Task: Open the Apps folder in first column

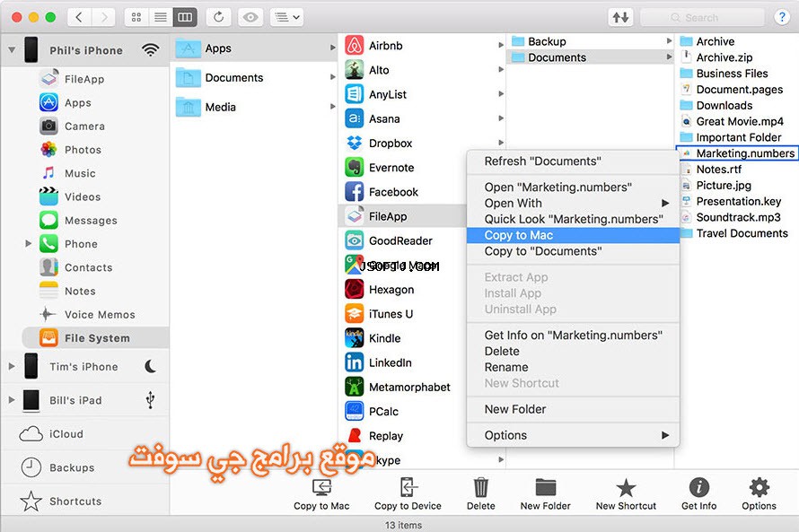Action: (x=254, y=48)
